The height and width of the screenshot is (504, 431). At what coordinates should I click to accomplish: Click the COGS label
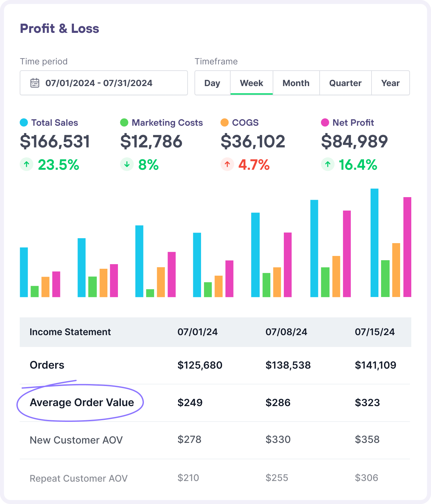[245, 123]
